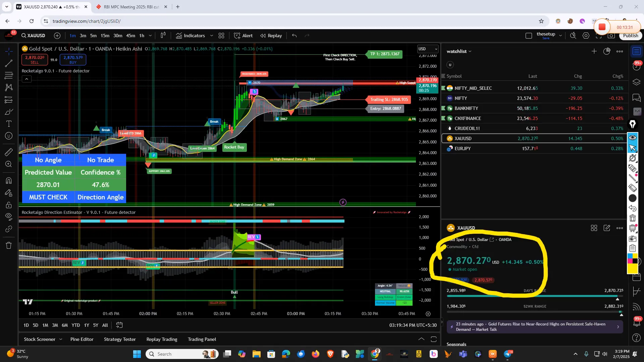
Task: Open the Strategy Tester tab
Action: pos(119,339)
